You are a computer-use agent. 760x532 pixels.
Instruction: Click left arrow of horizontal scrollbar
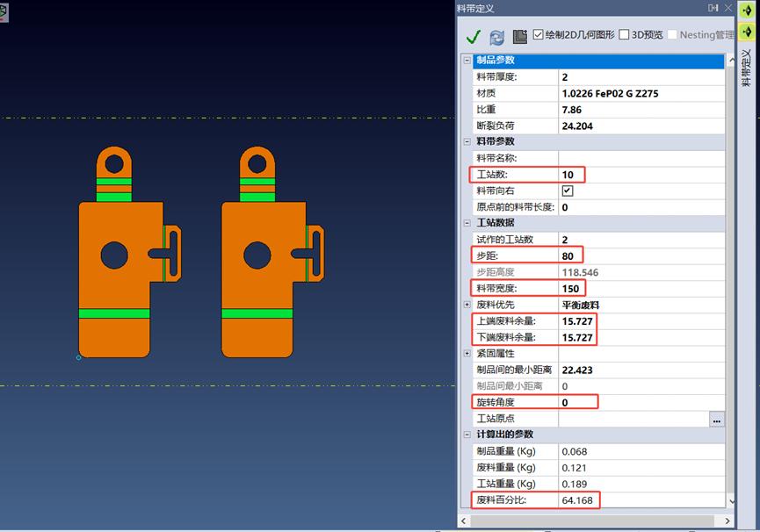pyautogui.click(x=464, y=521)
